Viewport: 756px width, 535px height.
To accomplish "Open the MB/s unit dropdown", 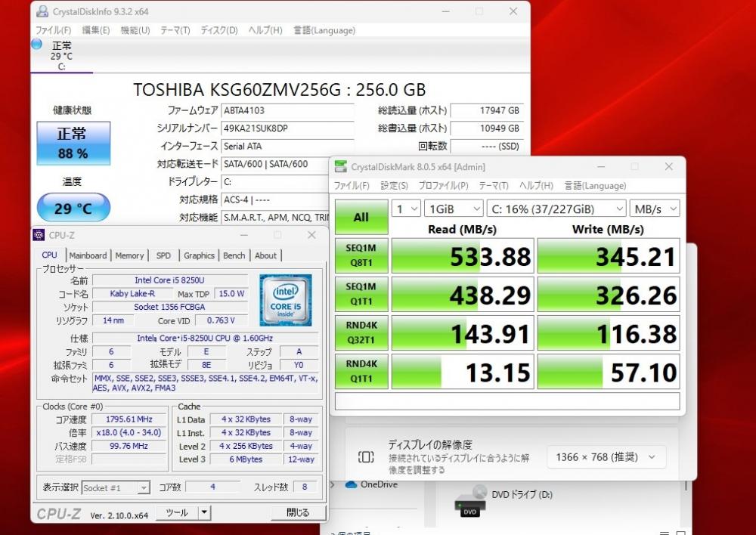I will click(x=655, y=209).
